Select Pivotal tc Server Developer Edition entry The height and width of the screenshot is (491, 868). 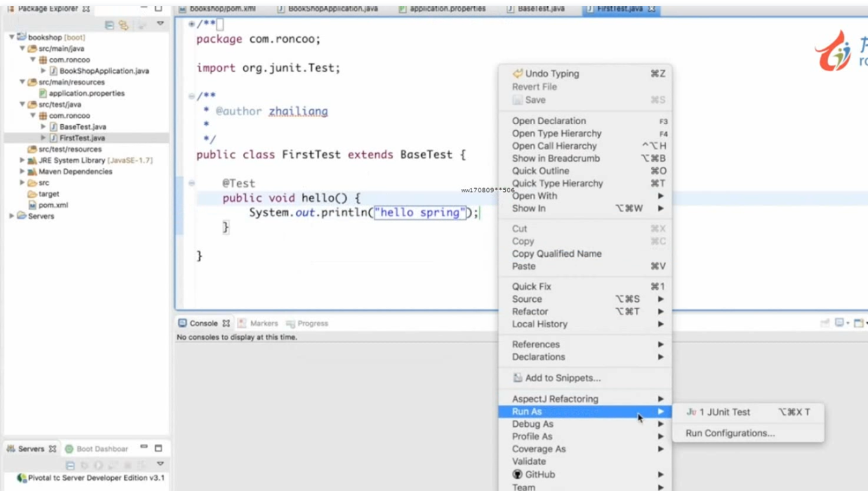91,478
